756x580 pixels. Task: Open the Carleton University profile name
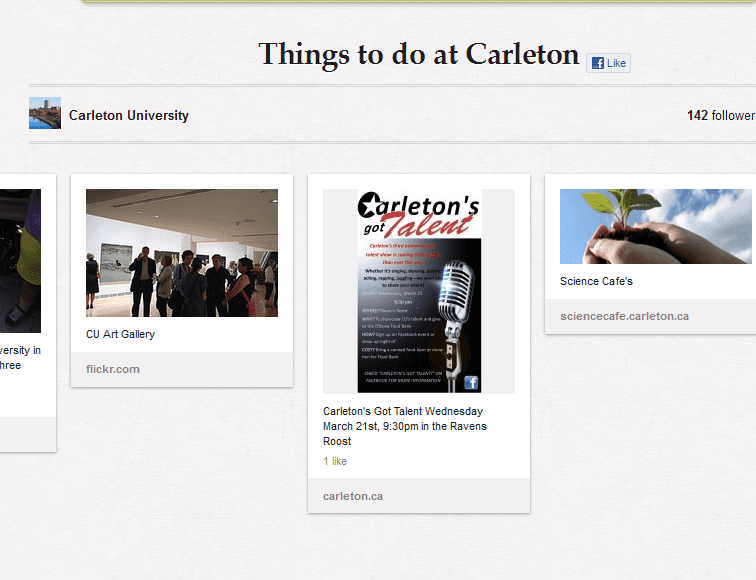coord(129,116)
